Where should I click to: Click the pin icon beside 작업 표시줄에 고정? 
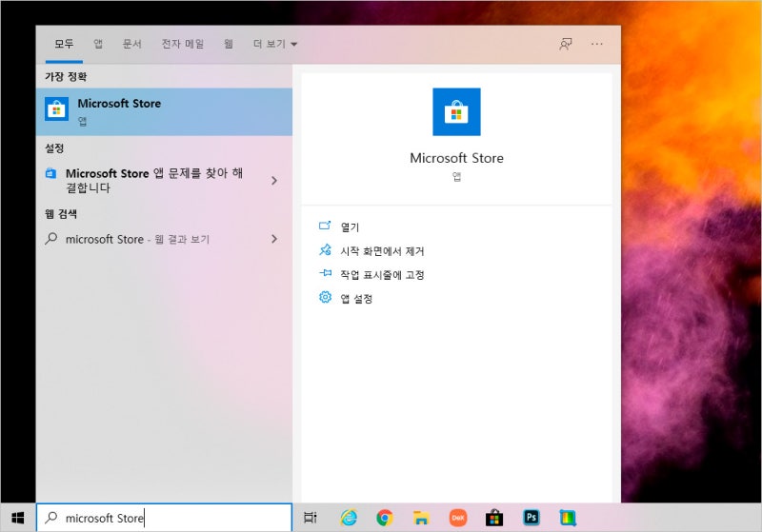[325, 273]
